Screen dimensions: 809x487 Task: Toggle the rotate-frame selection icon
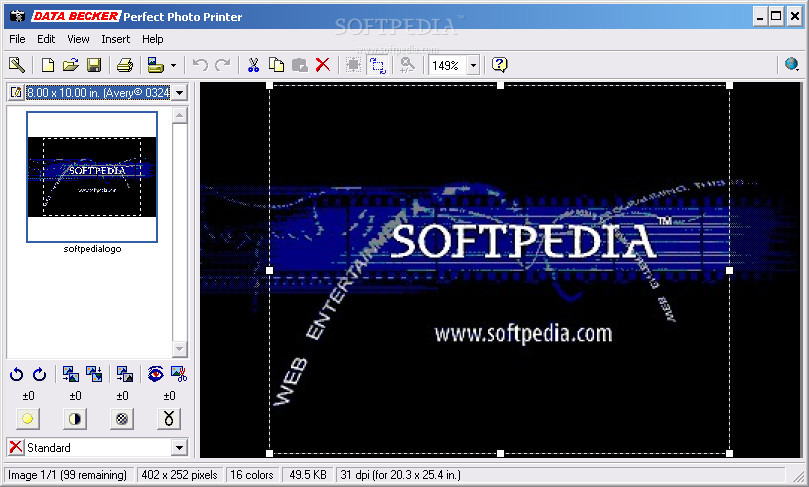pyautogui.click(x=377, y=65)
